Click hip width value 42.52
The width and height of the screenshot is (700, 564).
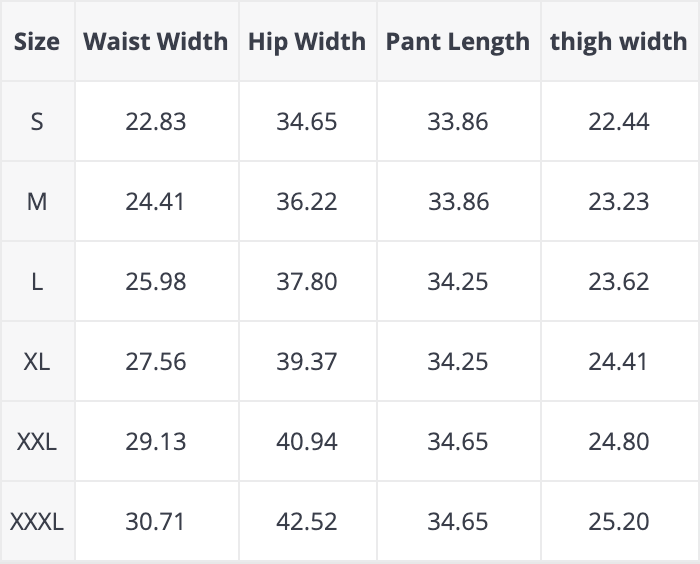pyautogui.click(x=307, y=521)
